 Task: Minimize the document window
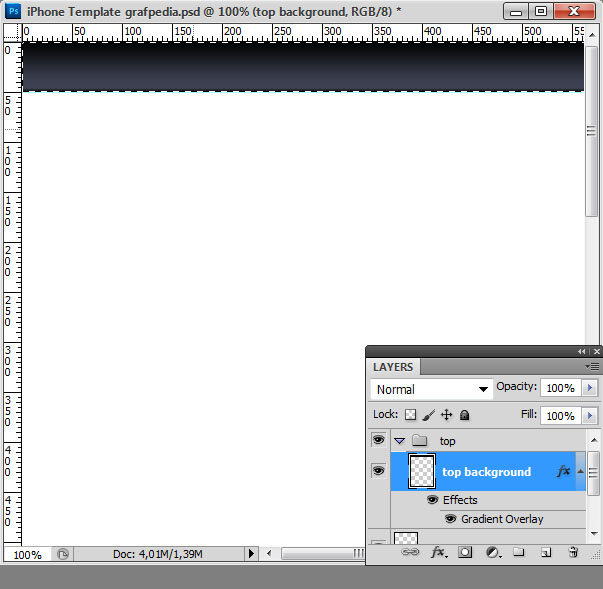[516, 11]
